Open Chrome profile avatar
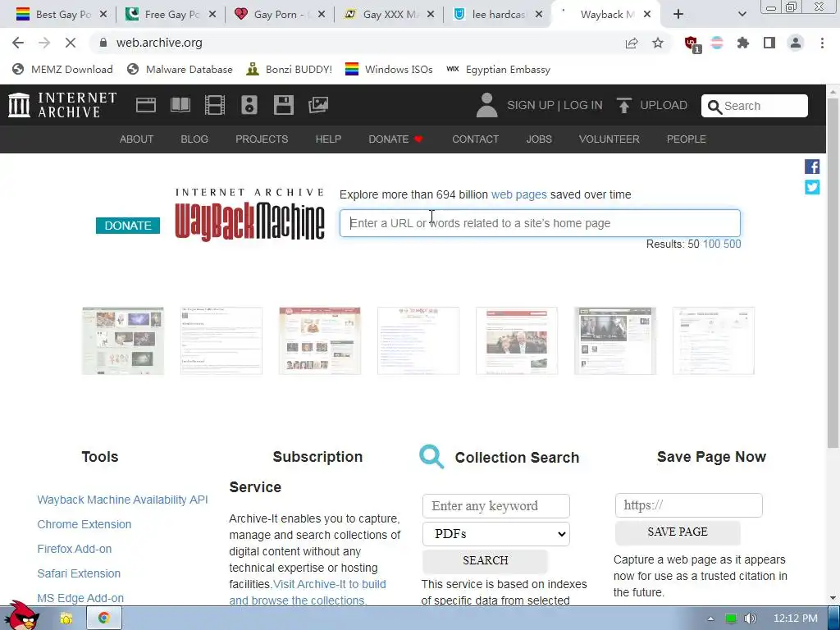 click(x=796, y=43)
